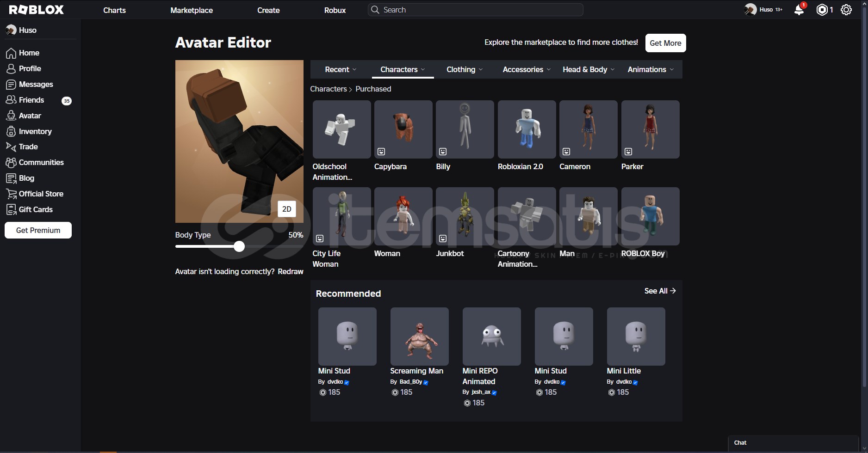868x453 pixels.
Task: Open the Screaming Man recommended item
Action: [x=419, y=337]
